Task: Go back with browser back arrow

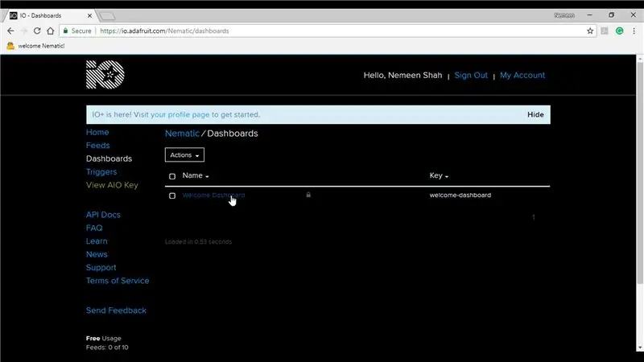Action: [10, 31]
